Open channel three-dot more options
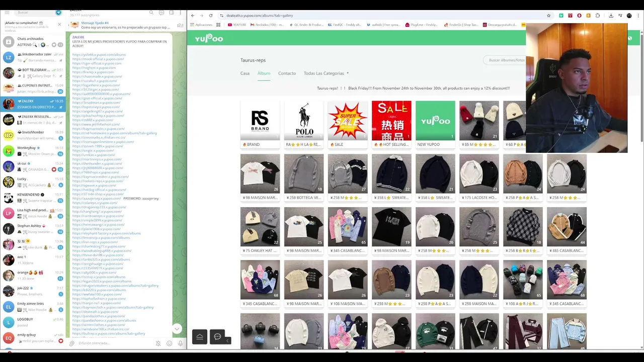Screen dimensions: 644x362 click(x=181, y=12)
